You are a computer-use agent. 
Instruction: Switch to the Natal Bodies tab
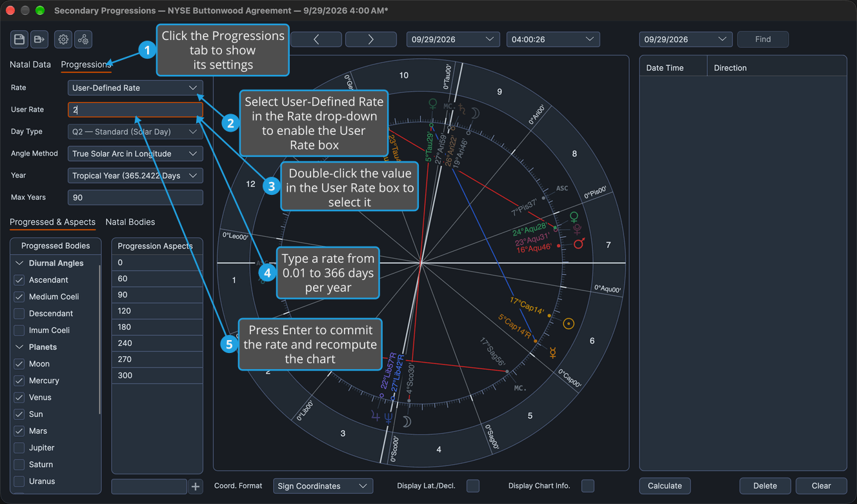click(x=130, y=222)
